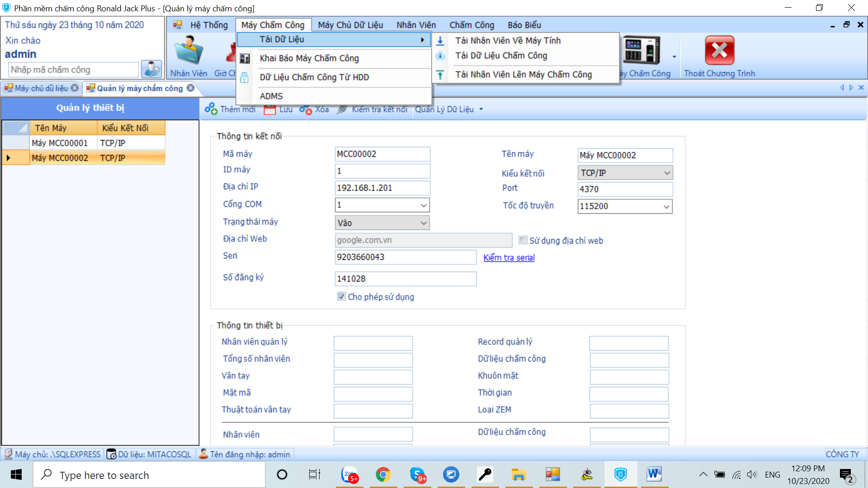Close the Máy chủ dữ liệu tab

(x=75, y=88)
